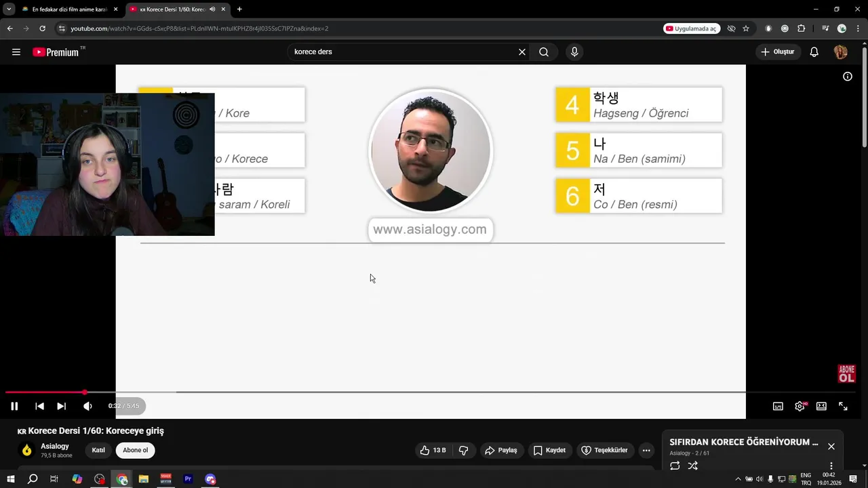Open the YouTube account avatar menu

840,52
